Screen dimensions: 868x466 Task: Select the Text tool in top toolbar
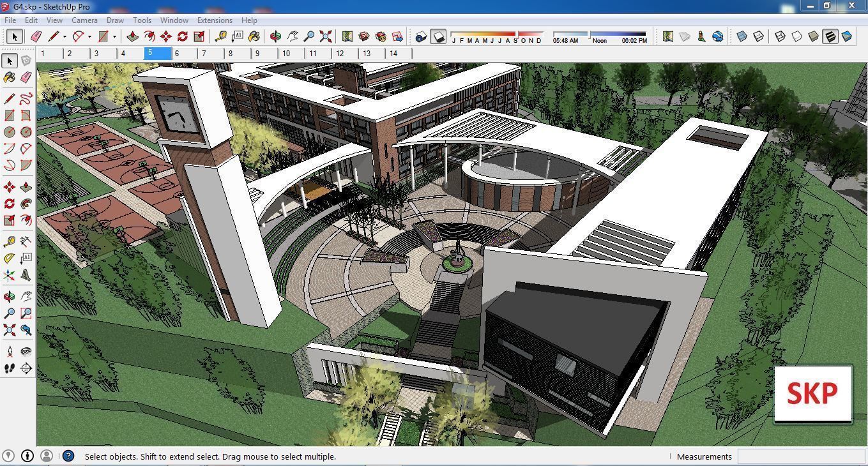point(238,36)
